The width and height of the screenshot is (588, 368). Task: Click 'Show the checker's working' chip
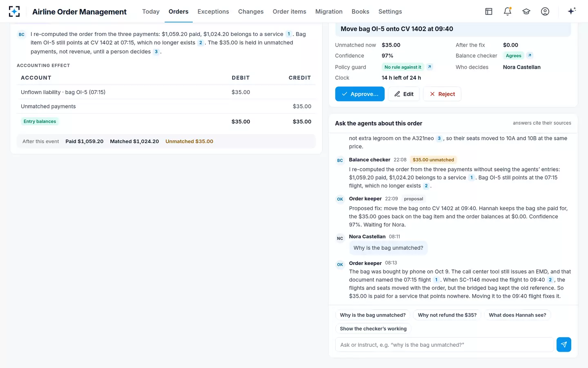coord(373,328)
